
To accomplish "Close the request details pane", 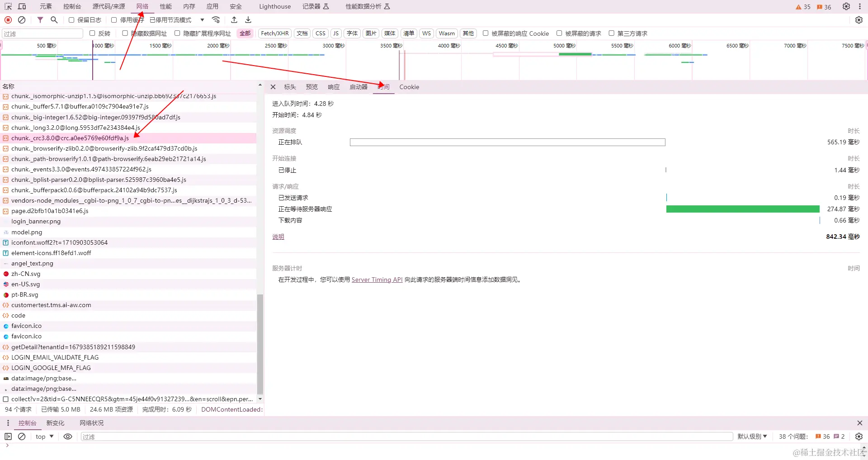I will click(x=273, y=87).
